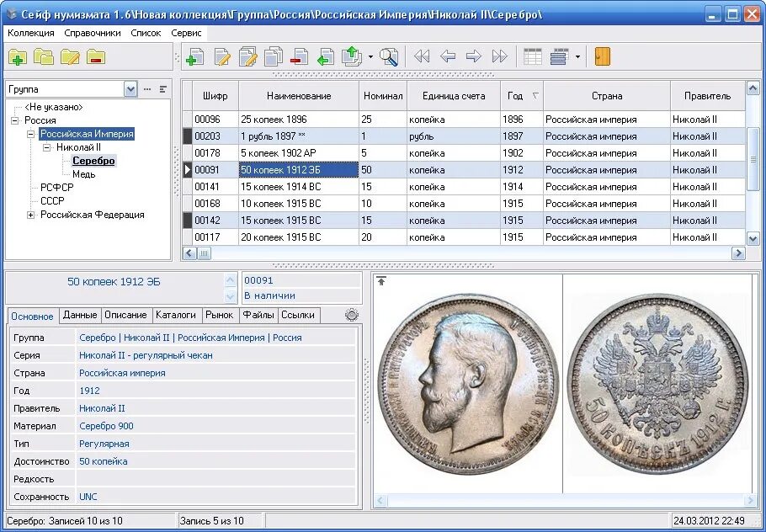Screen dimensions: 766x532
Task: Sort by the Год column header
Action: (522, 96)
